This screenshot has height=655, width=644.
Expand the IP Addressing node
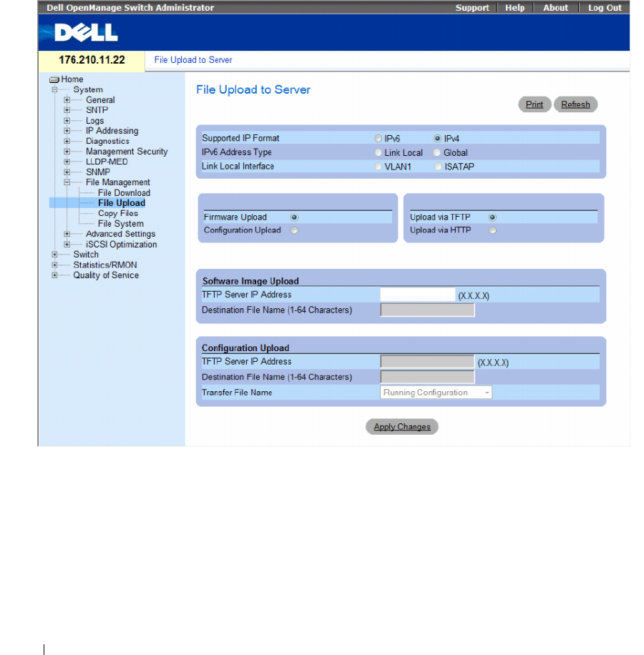tap(67, 131)
